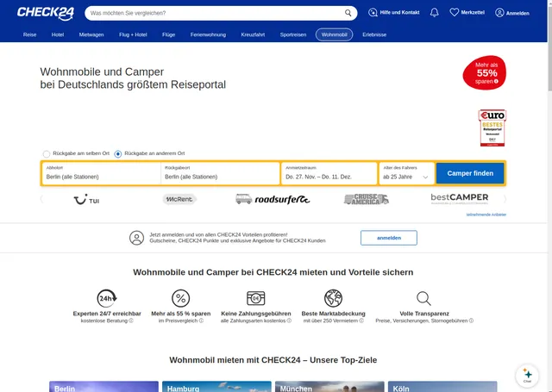Open the München destination tile
This screenshot has width=552, height=392.
tap(329, 386)
